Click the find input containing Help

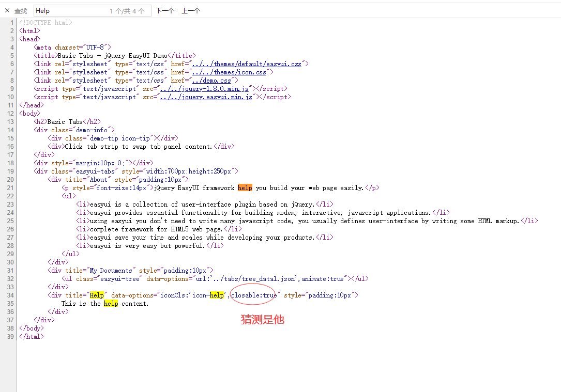click(93, 11)
